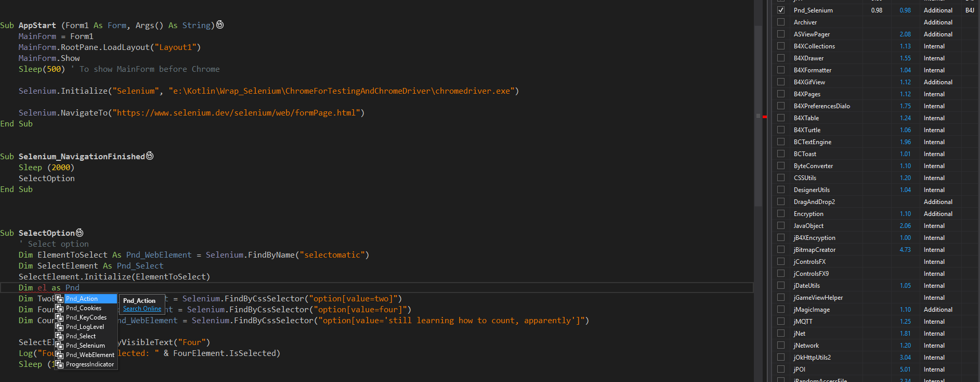
Task: Jump to the red error marker on scrollbar
Action: click(765, 117)
